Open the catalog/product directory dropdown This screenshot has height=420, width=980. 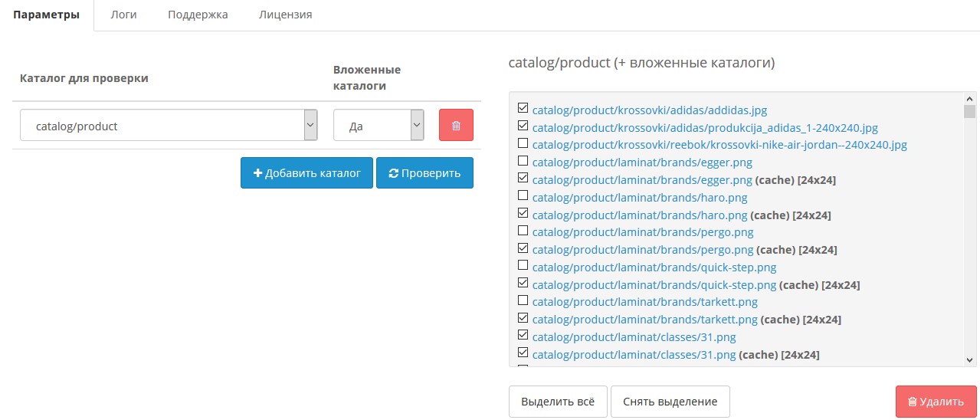pyautogui.click(x=169, y=126)
